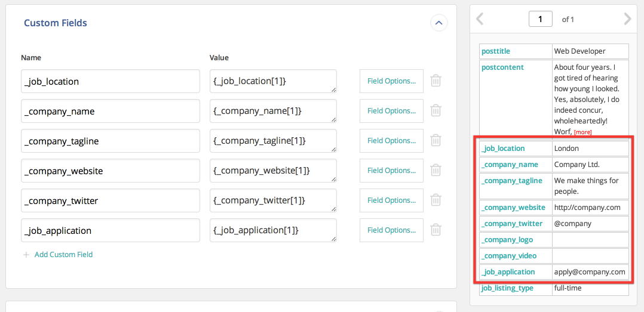This screenshot has height=312, width=644.
Task: Click trash icon for _company_name field
Action: coord(436,111)
